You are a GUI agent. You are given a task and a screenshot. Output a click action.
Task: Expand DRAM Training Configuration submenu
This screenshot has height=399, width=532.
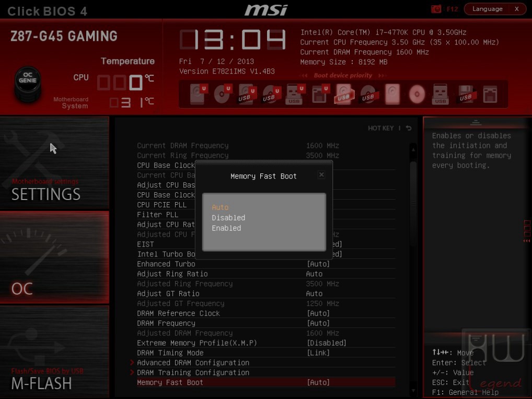(193, 372)
